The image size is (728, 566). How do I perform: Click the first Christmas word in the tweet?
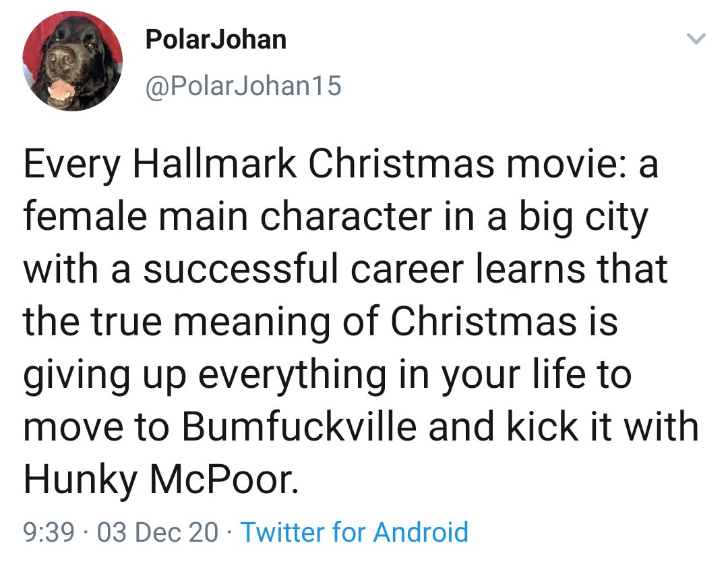click(x=402, y=163)
